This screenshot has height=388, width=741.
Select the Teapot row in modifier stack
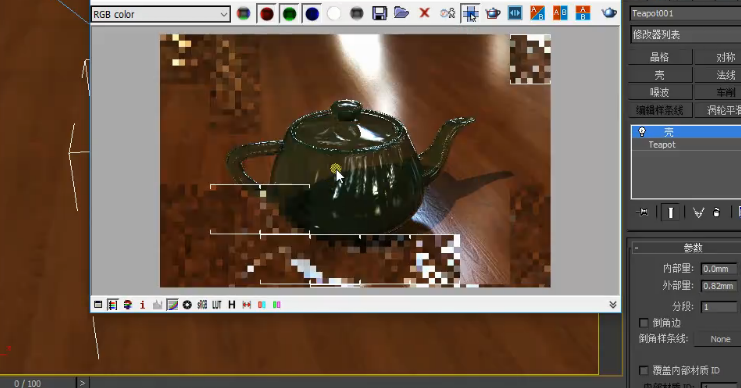click(687, 145)
